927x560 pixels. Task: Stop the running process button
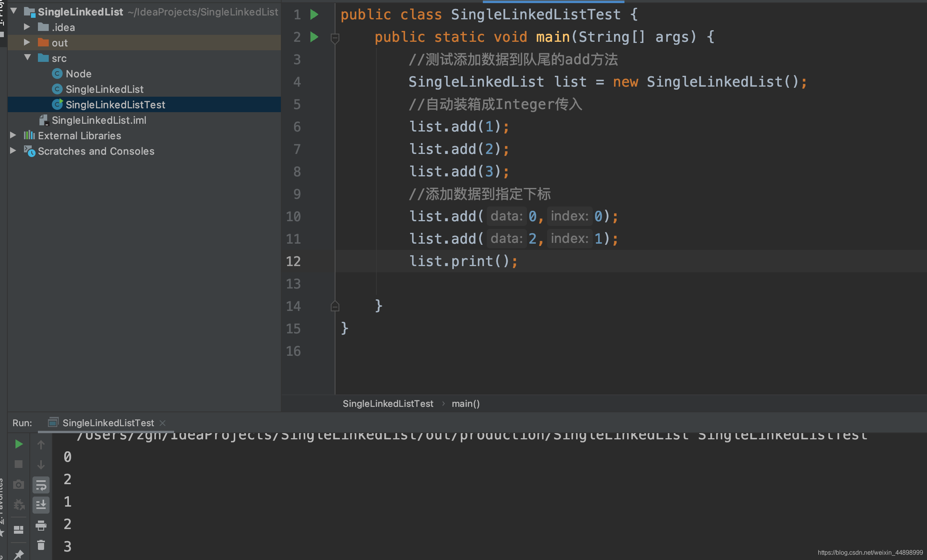[19, 464]
